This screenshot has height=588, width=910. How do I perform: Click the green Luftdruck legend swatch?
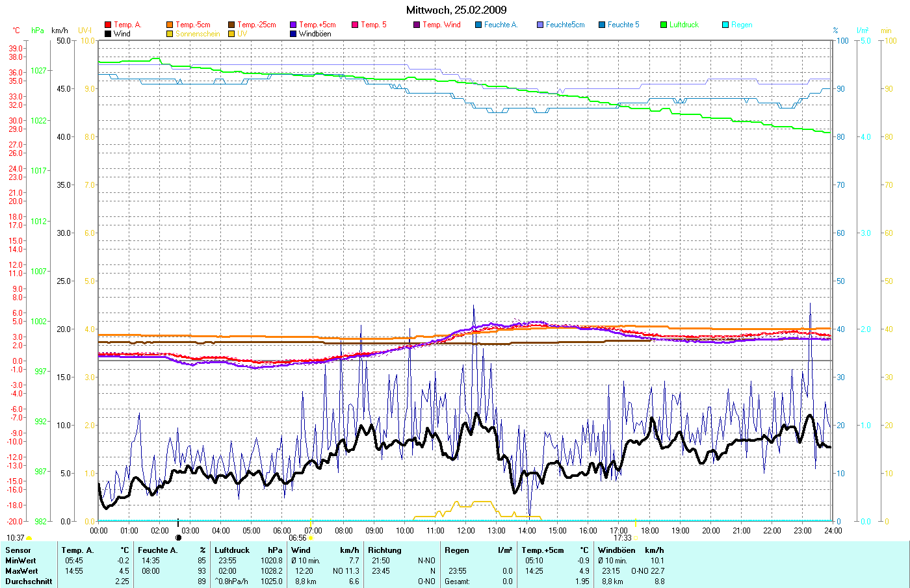tap(664, 25)
